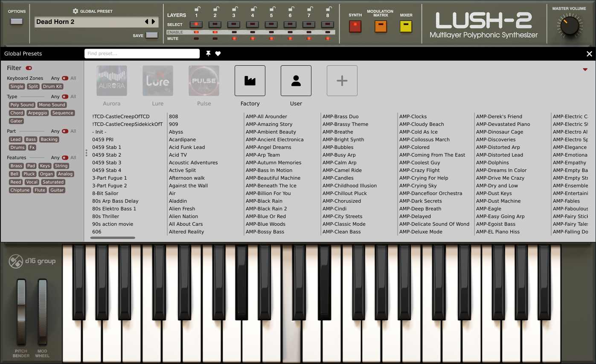
Task: Toggle layer 5 padlock
Action: [272, 9]
